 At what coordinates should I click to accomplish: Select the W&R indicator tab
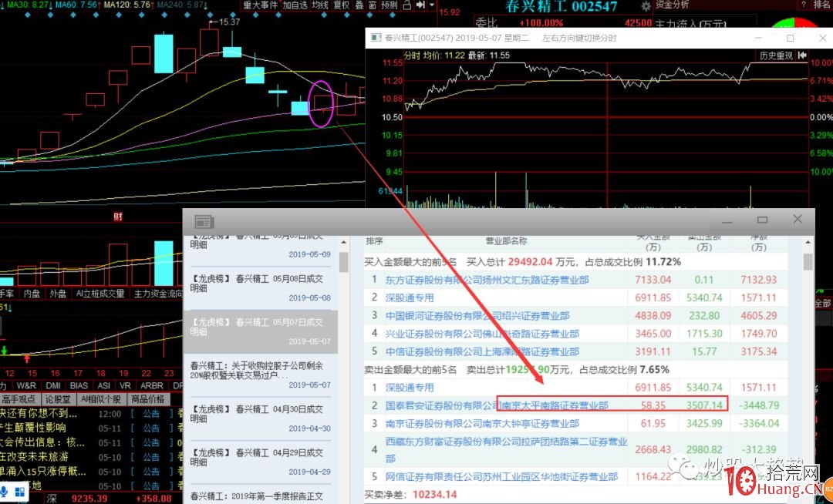[x=26, y=385]
